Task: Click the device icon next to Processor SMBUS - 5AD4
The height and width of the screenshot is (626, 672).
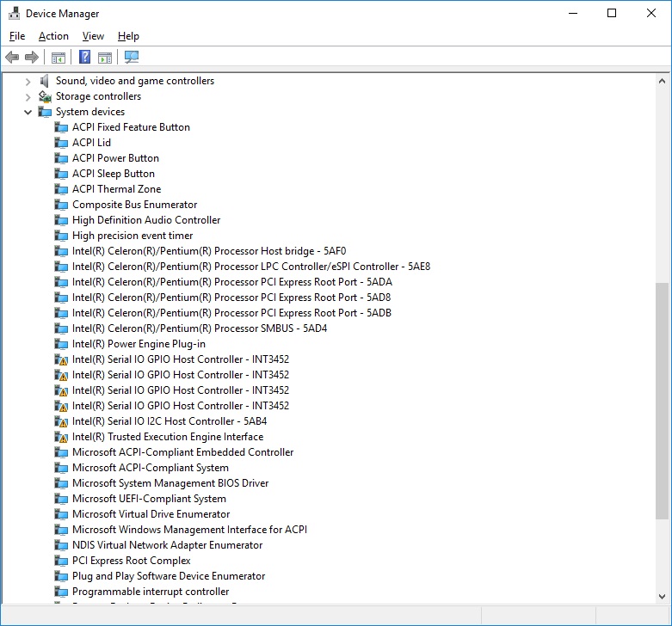Action: [61, 328]
